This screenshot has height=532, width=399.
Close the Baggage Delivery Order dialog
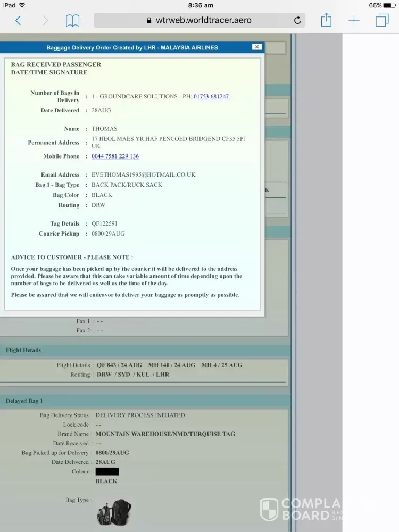pyautogui.click(x=257, y=47)
